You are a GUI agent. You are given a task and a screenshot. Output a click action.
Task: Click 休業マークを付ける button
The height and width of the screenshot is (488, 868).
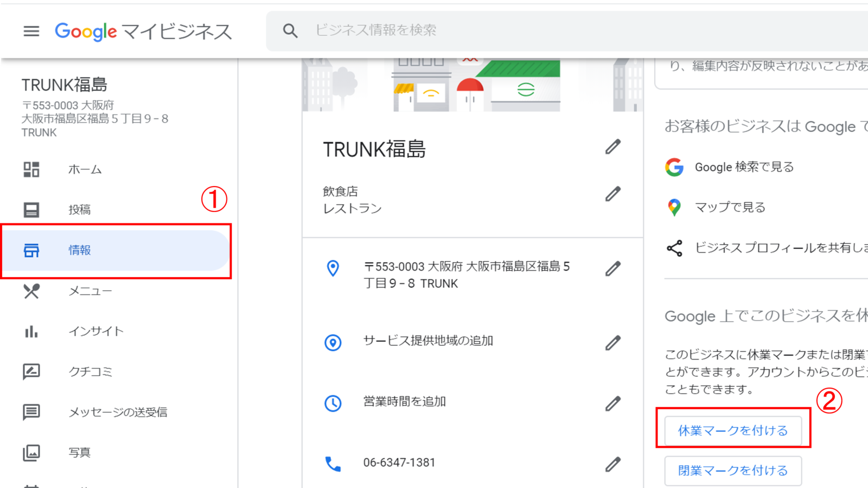click(x=733, y=431)
